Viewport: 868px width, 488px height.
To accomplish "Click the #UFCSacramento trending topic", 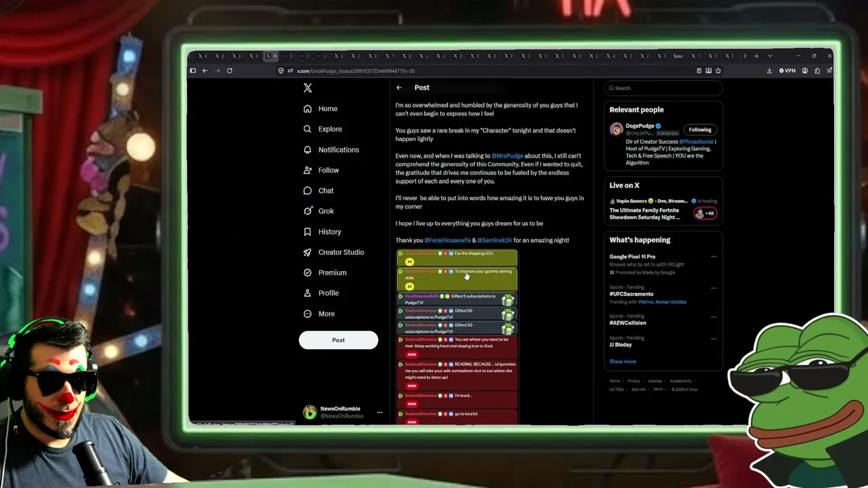I will click(x=631, y=294).
